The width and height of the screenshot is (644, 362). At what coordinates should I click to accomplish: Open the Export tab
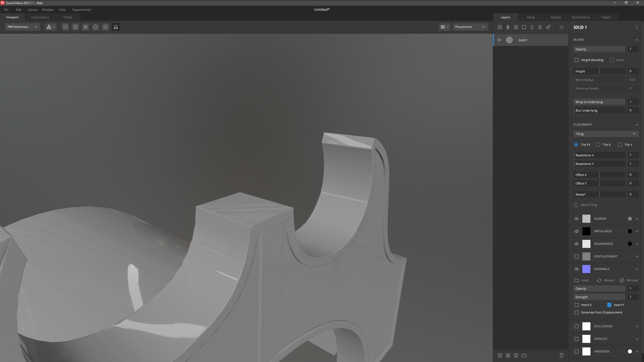(x=606, y=17)
